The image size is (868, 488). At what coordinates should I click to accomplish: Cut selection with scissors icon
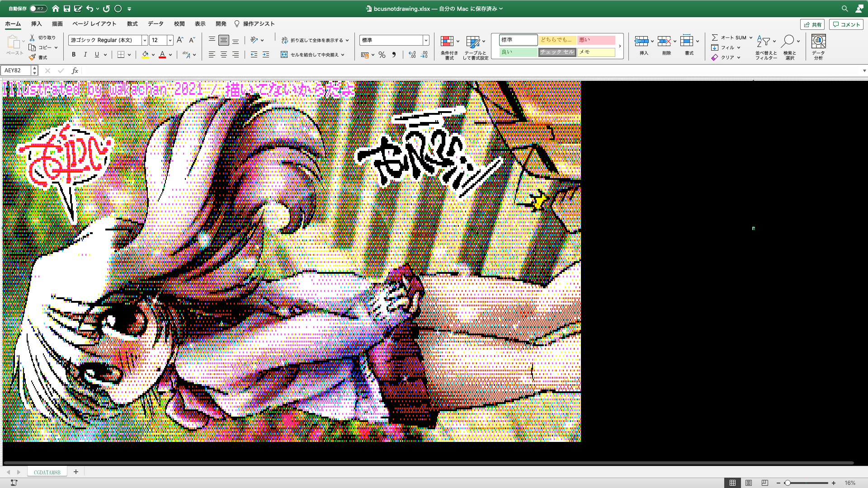pyautogui.click(x=32, y=38)
